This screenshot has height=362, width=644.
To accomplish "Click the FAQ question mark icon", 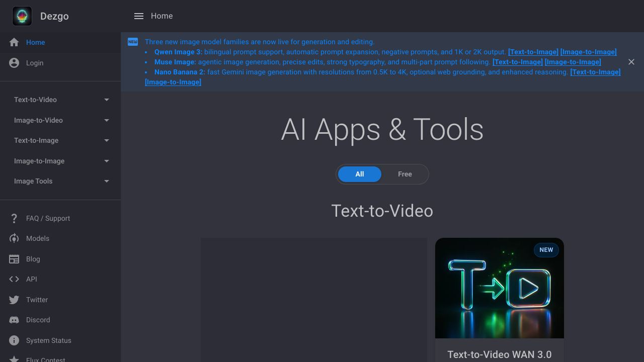I will click(x=14, y=218).
